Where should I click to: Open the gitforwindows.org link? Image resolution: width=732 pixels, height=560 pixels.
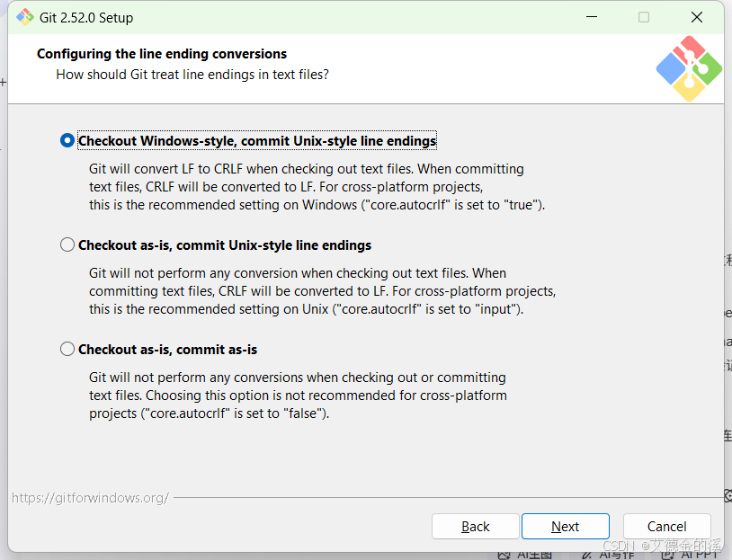click(90, 498)
